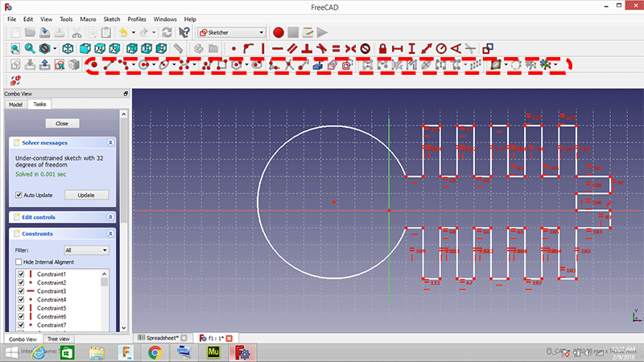
Task: Collapse the Constraints section
Action: [110, 233]
